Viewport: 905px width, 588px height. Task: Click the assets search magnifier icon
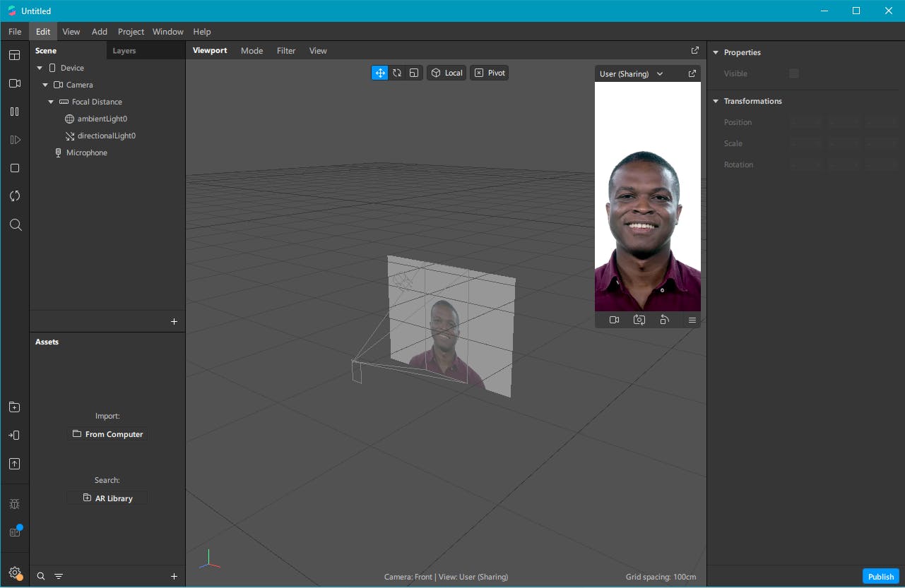[x=41, y=577]
